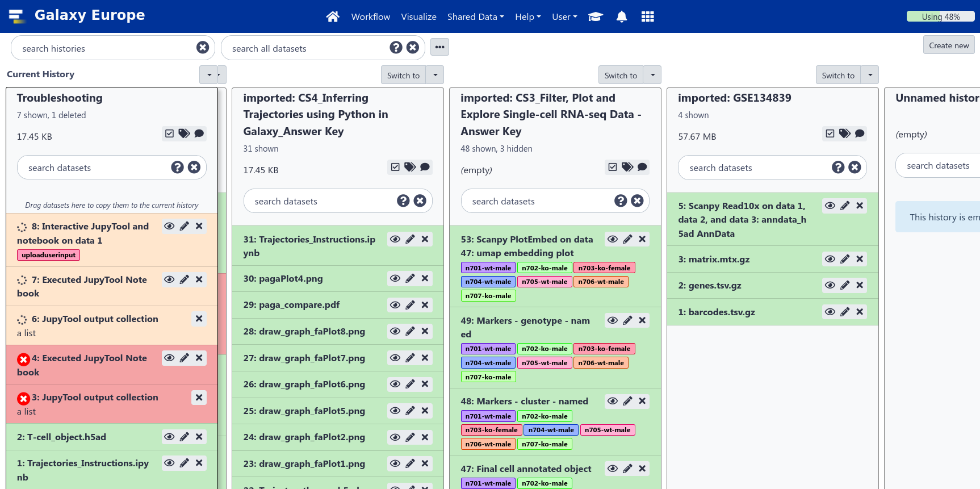980x489 pixels.
Task: Open dropdown arrow beside CS4 Switch to
Action: pyautogui.click(x=435, y=75)
